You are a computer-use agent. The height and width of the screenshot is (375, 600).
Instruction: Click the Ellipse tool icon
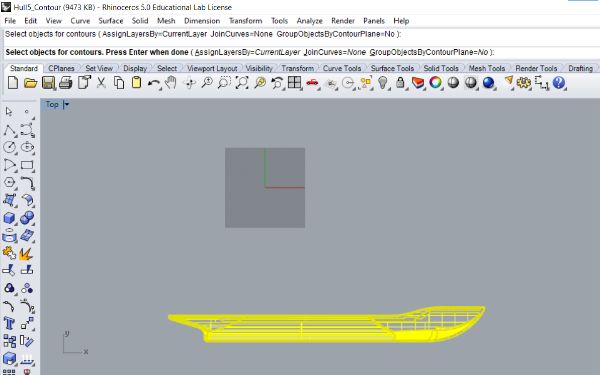tap(27, 147)
